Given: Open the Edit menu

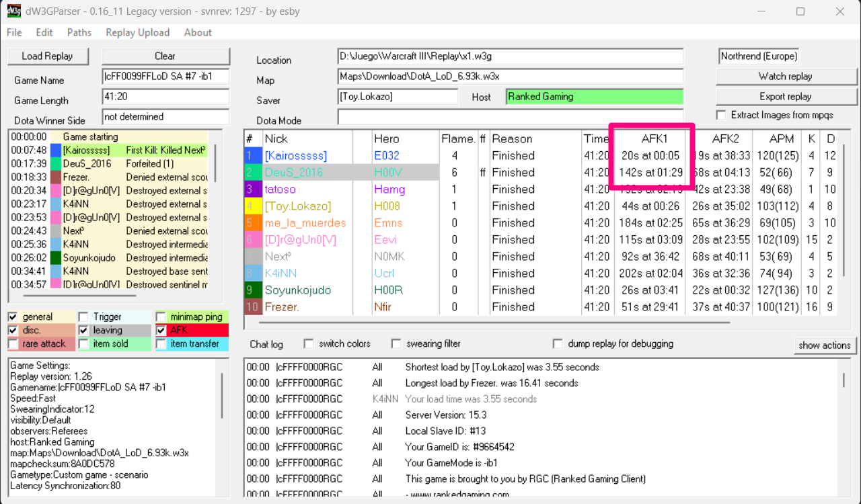Looking at the screenshot, I should point(44,32).
